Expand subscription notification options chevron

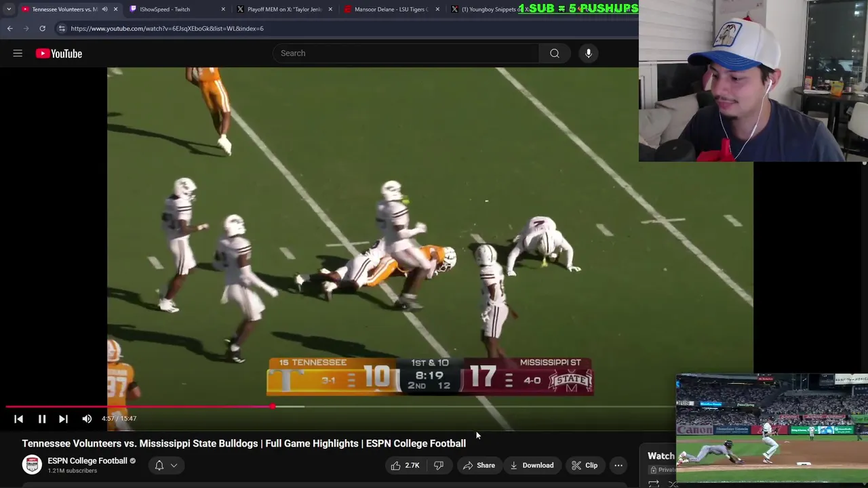pos(174,466)
